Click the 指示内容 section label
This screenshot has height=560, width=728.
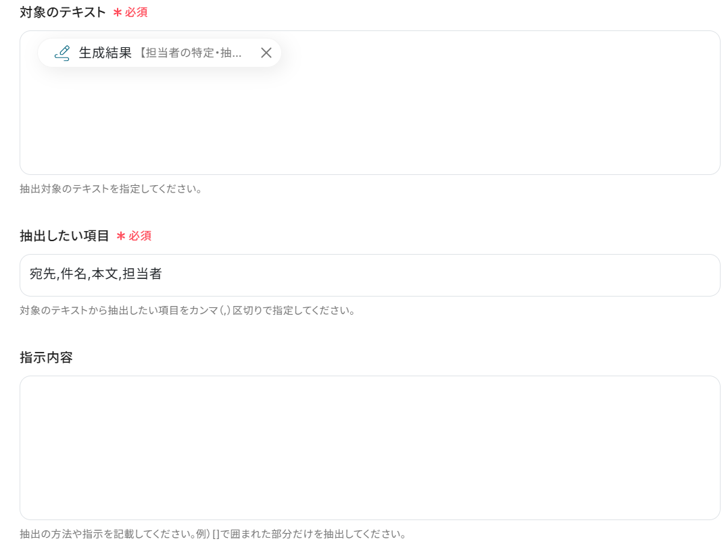pyautogui.click(x=47, y=357)
